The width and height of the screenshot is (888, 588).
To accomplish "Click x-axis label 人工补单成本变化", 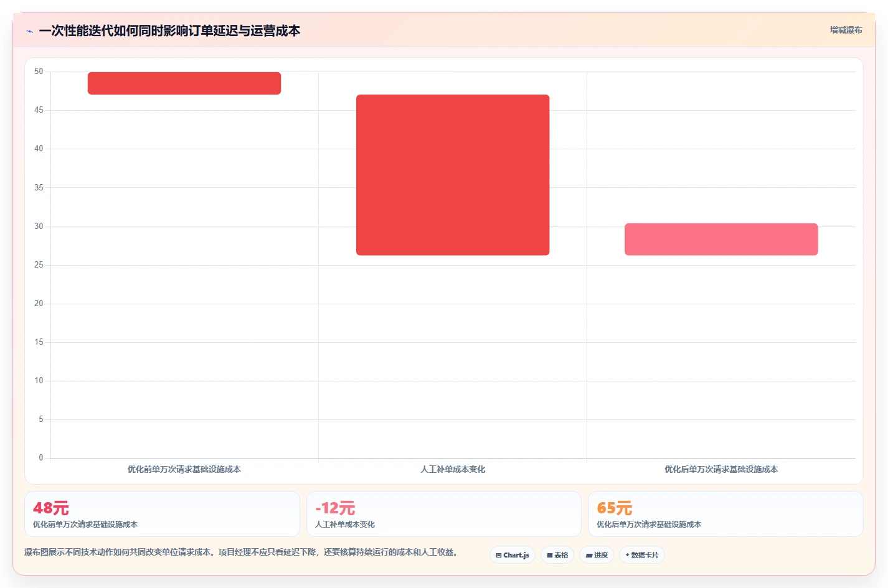I will point(453,469).
